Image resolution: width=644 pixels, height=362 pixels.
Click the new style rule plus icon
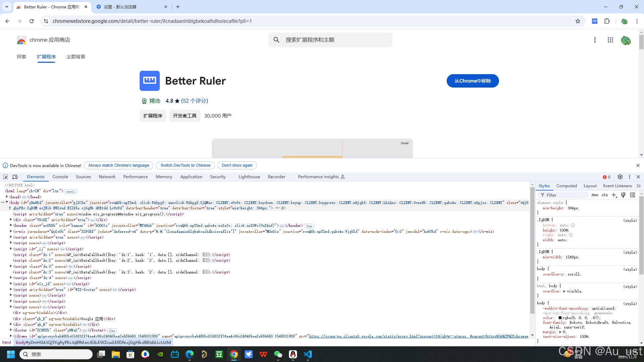pos(614,195)
